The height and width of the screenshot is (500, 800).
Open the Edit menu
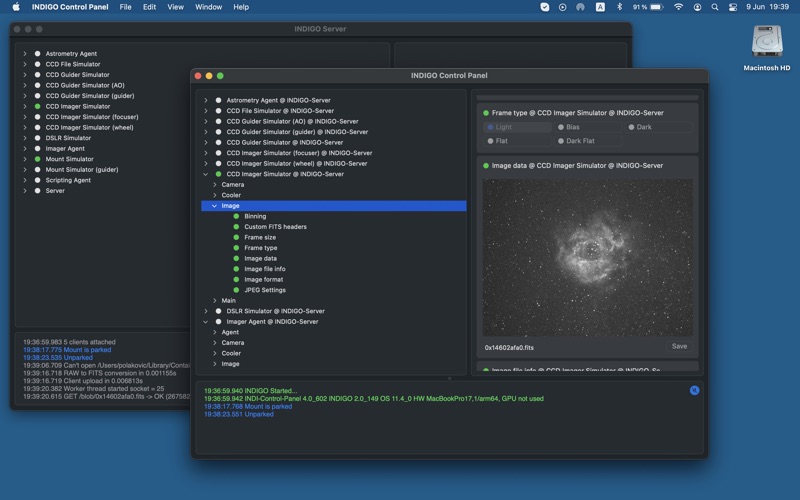click(149, 7)
